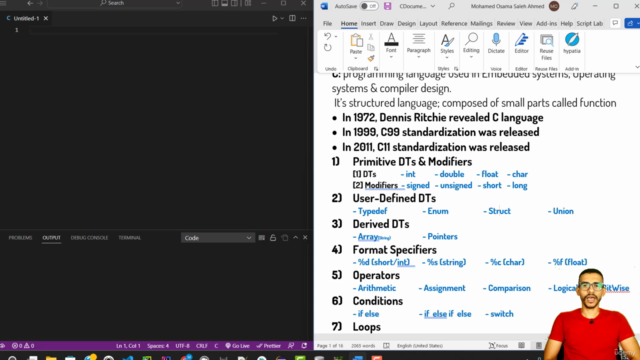The image size is (640, 360).
Task: Switch to the Insert ribbon tab
Action: pyautogui.click(x=368, y=24)
